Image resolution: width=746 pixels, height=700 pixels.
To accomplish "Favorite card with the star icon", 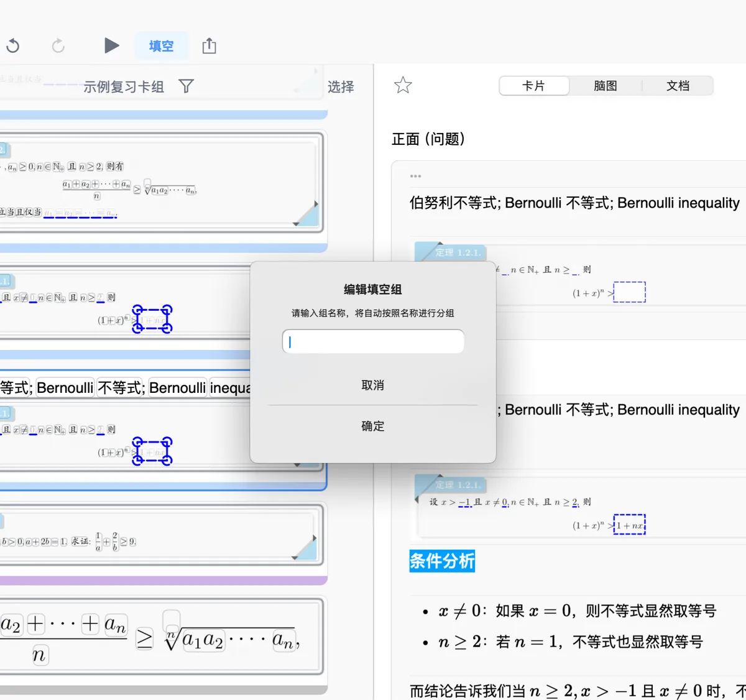I will pyautogui.click(x=403, y=85).
